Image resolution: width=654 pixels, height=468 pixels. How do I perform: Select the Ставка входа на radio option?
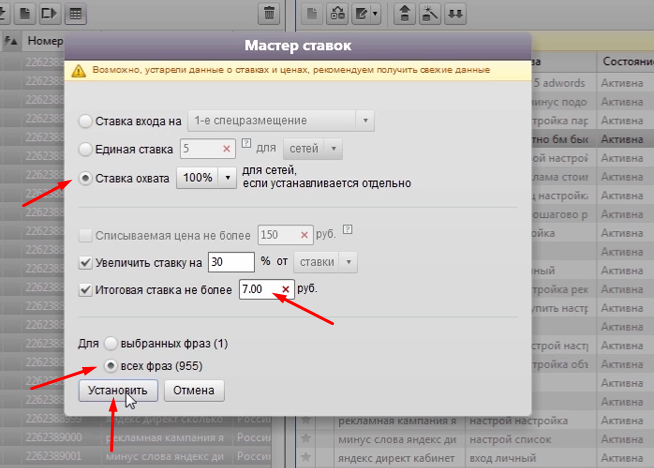click(86, 121)
